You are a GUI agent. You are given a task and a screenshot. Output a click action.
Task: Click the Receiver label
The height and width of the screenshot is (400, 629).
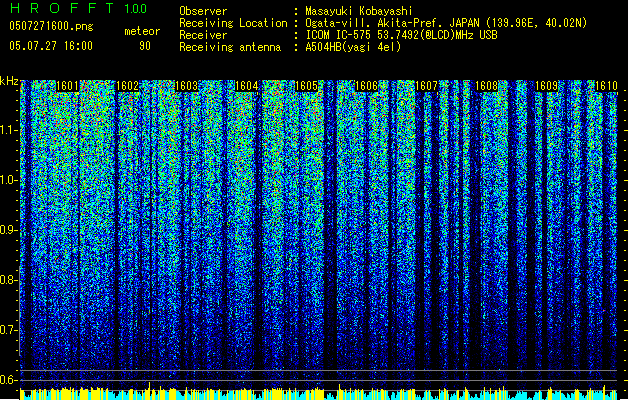coord(203,35)
